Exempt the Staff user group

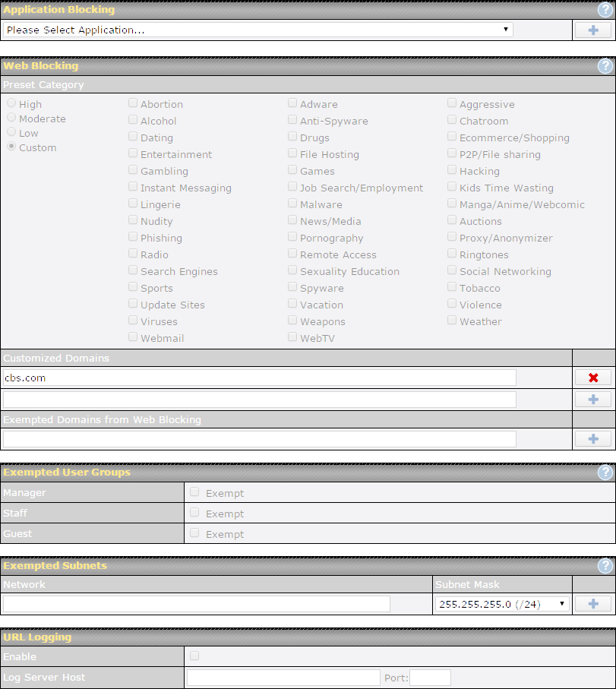click(194, 512)
